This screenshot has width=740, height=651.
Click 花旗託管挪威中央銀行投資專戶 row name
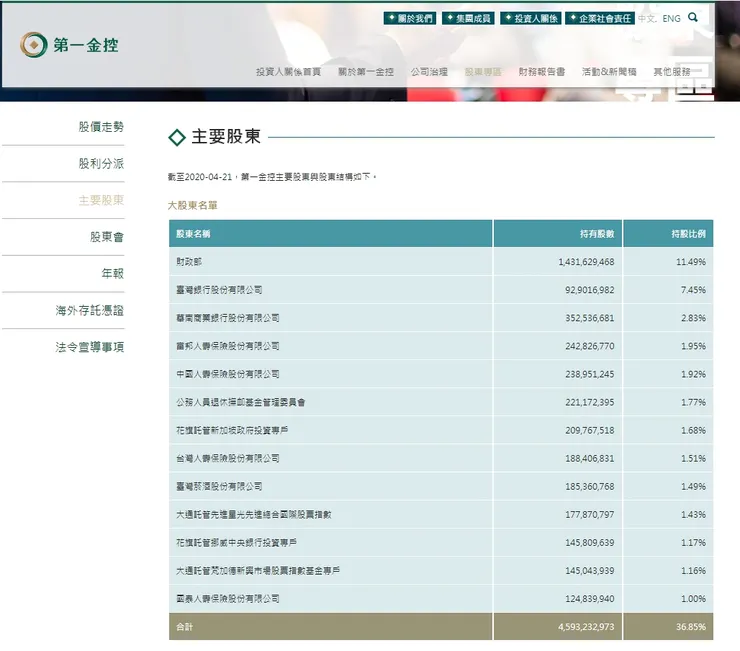tap(236, 542)
